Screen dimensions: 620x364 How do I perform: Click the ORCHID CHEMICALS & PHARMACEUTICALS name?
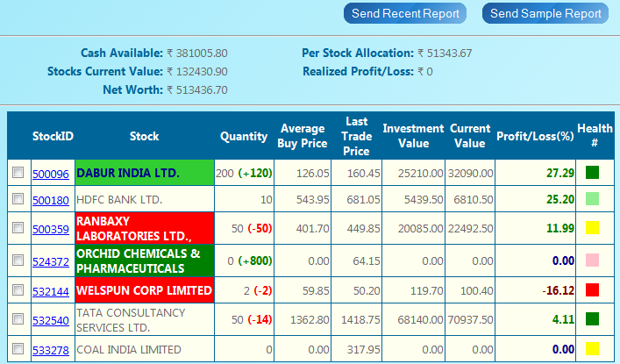click(138, 261)
